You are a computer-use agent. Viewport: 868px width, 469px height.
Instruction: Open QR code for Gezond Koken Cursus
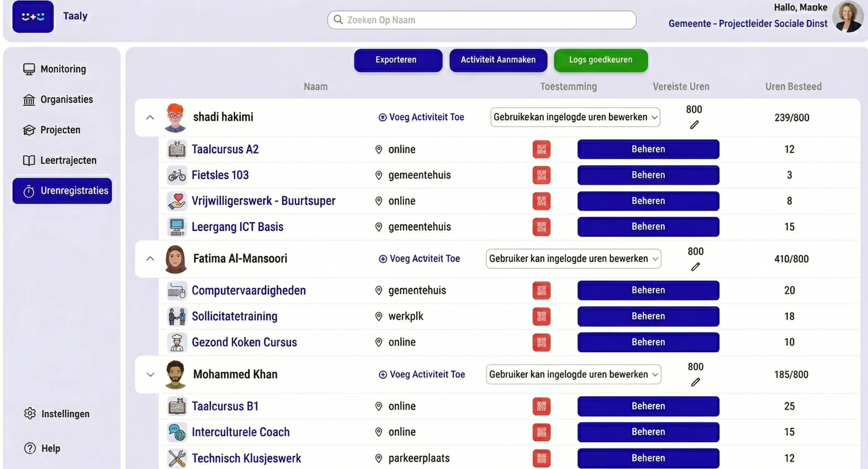click(541, 342)
